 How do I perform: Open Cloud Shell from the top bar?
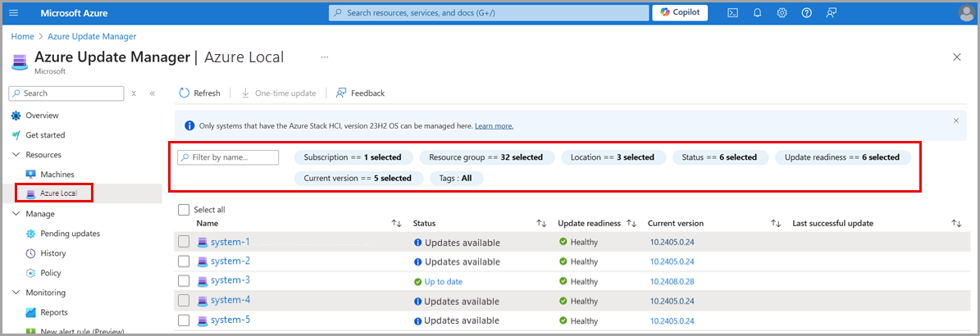(x=732, y=13)
